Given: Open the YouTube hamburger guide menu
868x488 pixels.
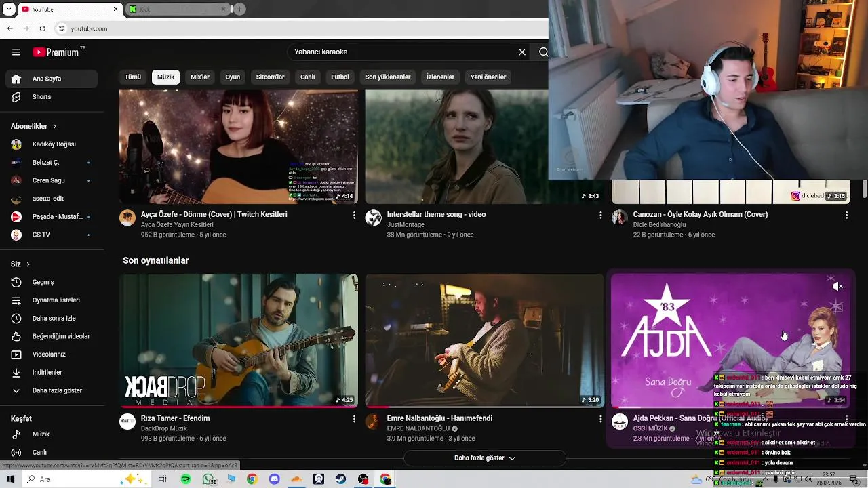Looking at the screenshot, I should click(x=16, y=52).
